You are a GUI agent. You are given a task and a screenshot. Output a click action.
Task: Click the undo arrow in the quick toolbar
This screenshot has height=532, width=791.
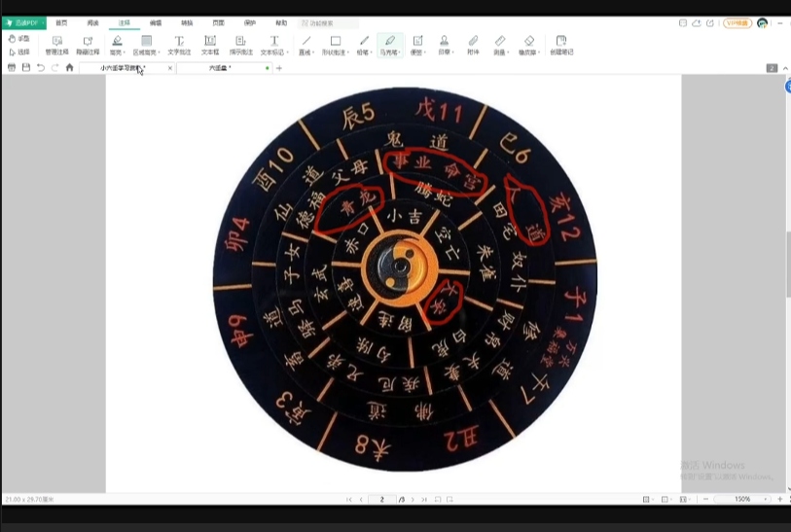pyautogui.click(x=40, y=68)
